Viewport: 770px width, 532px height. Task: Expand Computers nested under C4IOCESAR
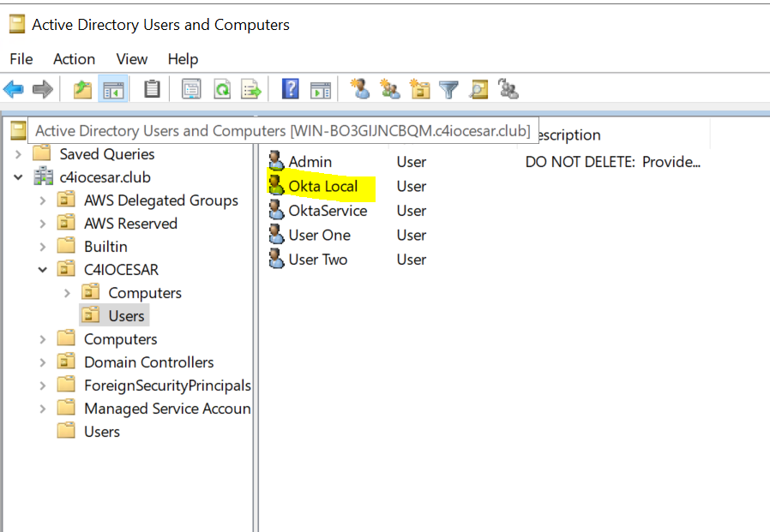point(67,293)
